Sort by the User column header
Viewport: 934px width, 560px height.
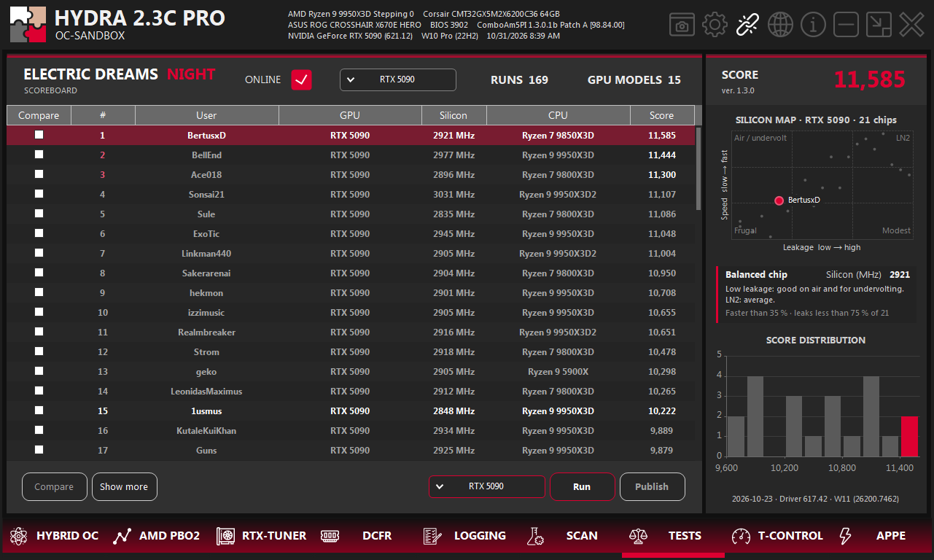coord(206,115)
